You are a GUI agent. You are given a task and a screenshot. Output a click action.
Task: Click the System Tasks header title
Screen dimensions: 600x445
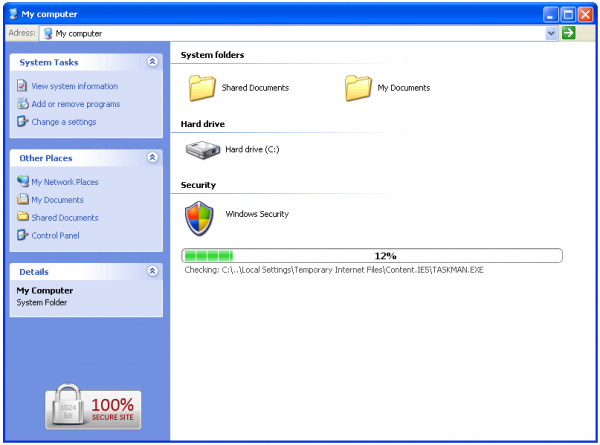pyautogui.click(x=49, y=62)
